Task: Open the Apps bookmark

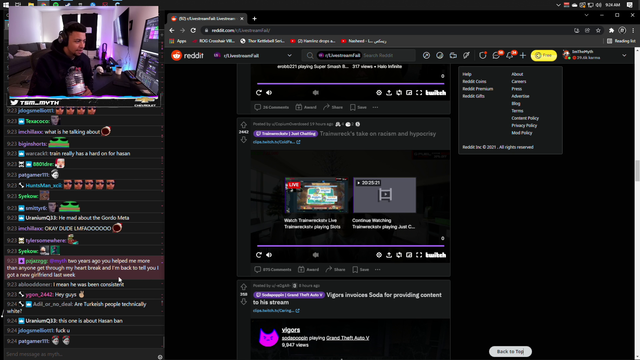Action: coord(178,41)
